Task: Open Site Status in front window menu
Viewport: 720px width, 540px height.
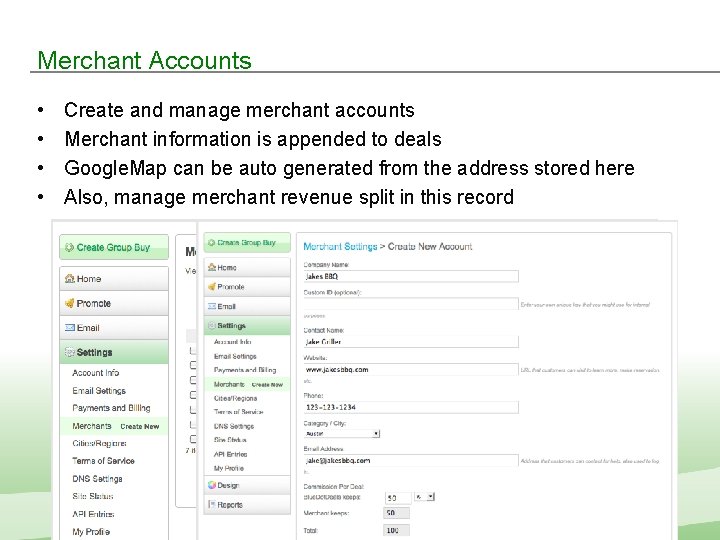Action: pos(230,440)
